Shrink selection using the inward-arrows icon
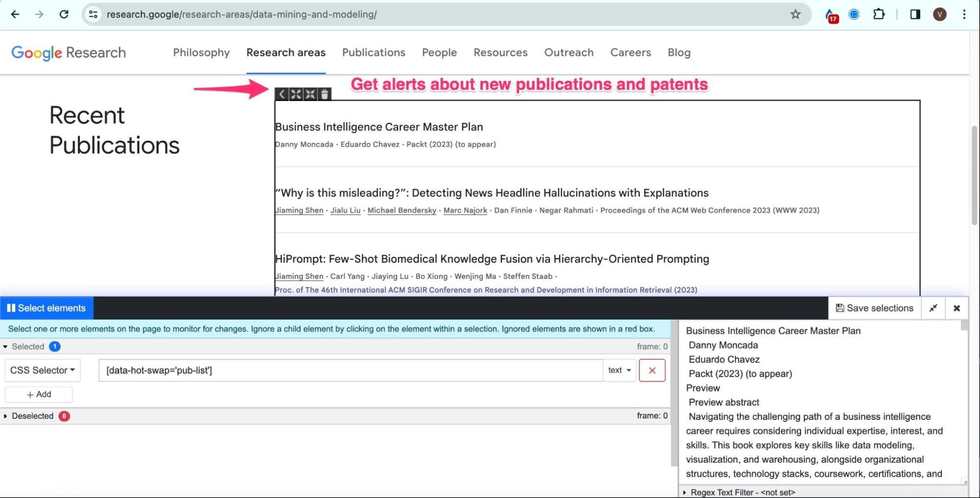This screenshot has height=498, width=980. 310,94
